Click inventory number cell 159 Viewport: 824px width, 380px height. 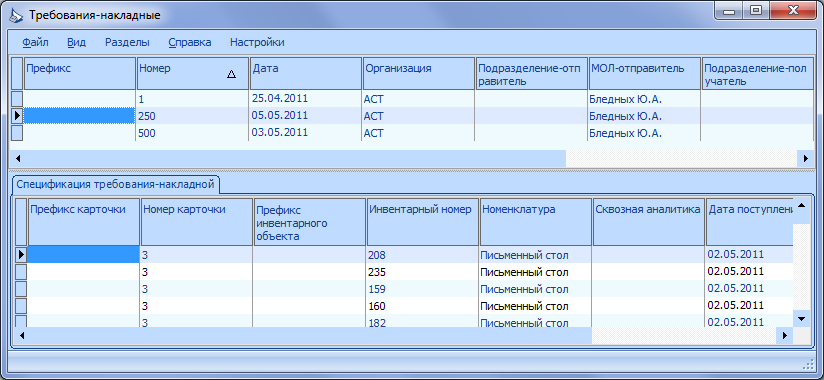click(x=423, y=289)
